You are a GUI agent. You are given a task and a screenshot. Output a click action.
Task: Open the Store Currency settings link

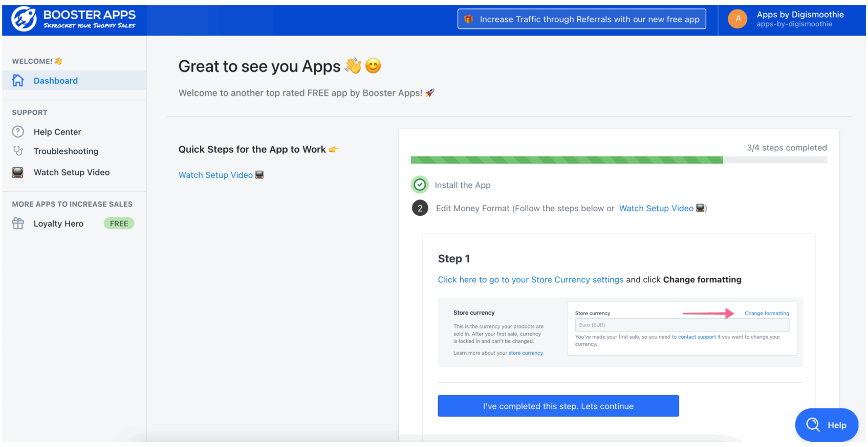pos(531,280)
